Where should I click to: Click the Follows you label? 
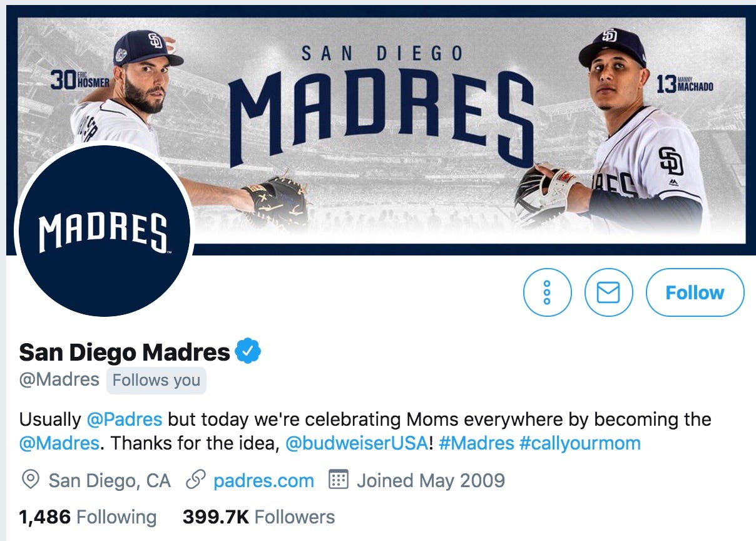coord(156,381)
